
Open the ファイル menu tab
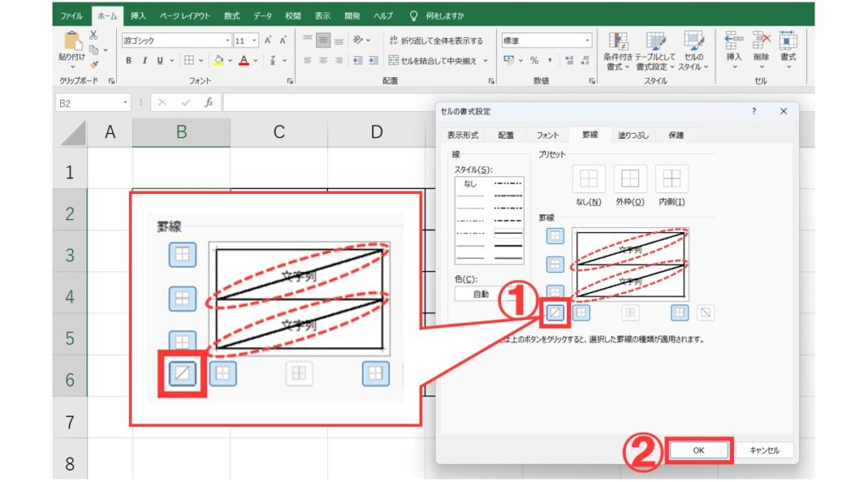[71, 15]
